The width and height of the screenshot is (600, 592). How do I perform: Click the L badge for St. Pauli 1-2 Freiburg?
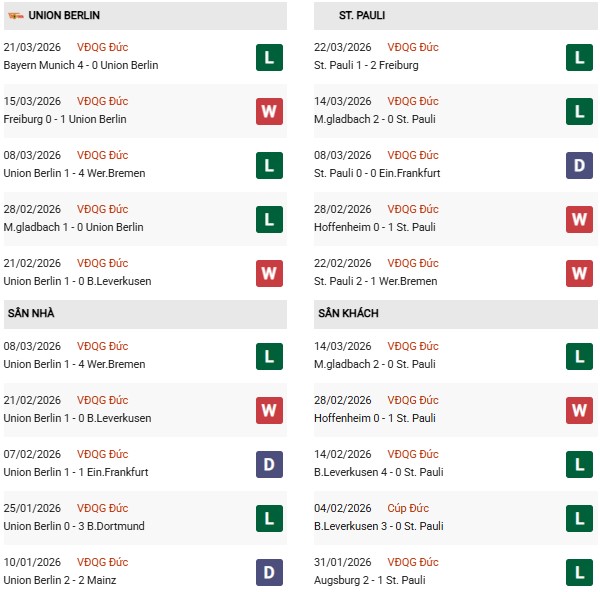(x=579, y=57)
